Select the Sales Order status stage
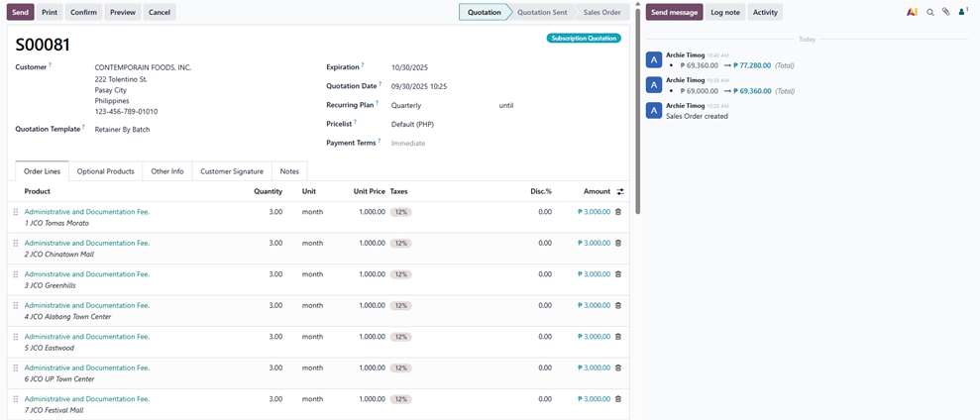980x420 pixels. 601,12
